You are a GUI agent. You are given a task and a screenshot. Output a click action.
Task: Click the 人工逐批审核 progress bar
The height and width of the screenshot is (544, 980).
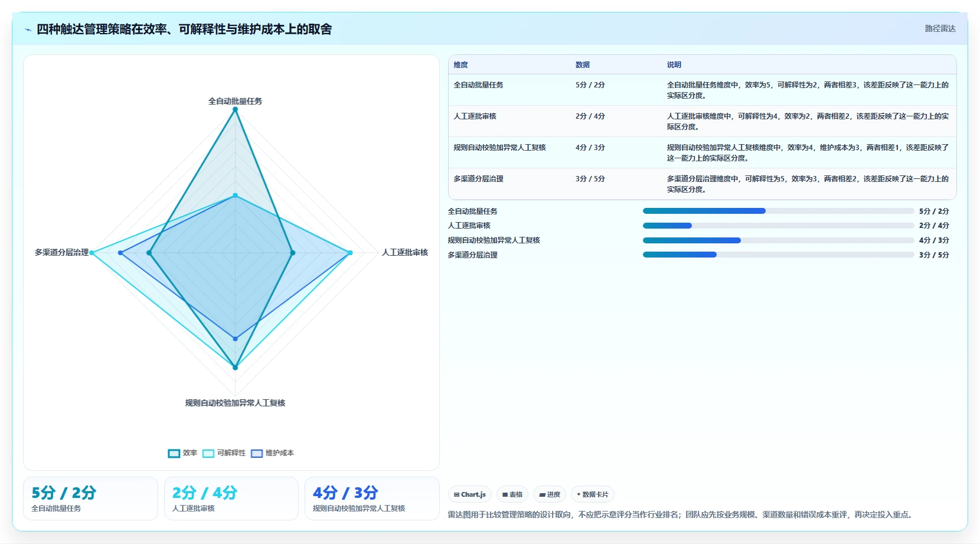(x=778, y=226)
